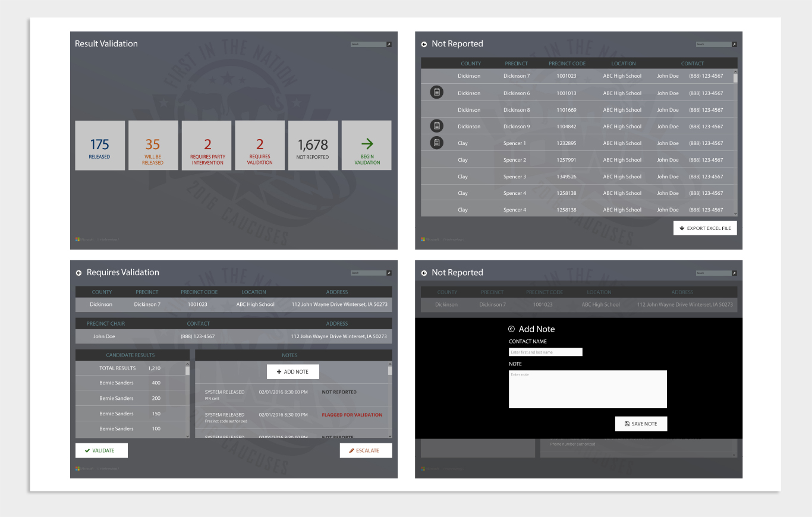Click the back arrow beside Requires Validation title
The width and height of the screenshot is (812, 517).
coord(78,273)
